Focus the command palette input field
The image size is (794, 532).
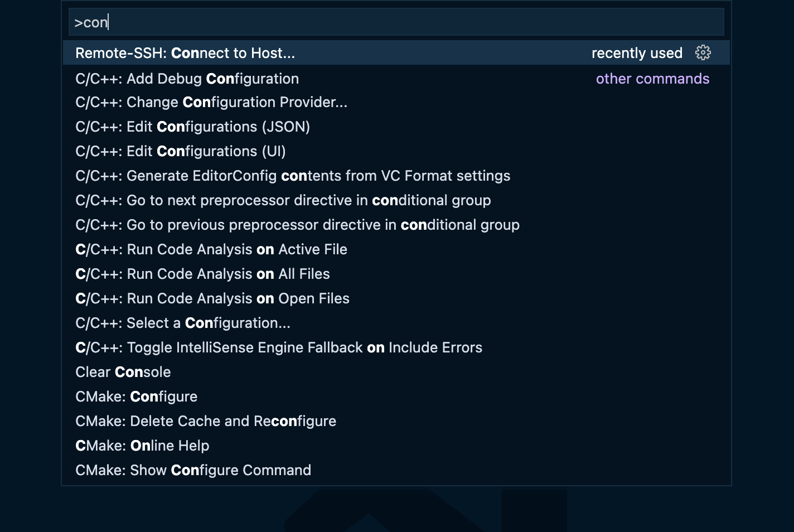click(396, 22)
